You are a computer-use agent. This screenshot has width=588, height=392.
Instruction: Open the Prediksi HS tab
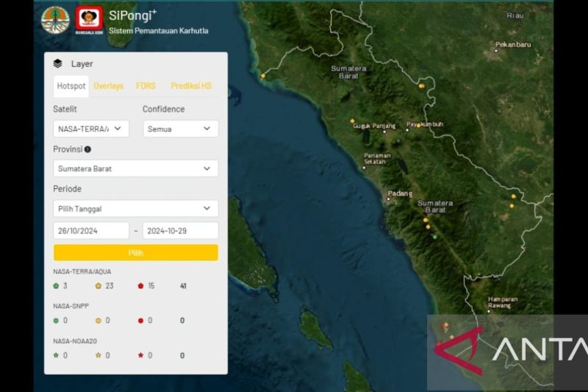coord(191,86)
